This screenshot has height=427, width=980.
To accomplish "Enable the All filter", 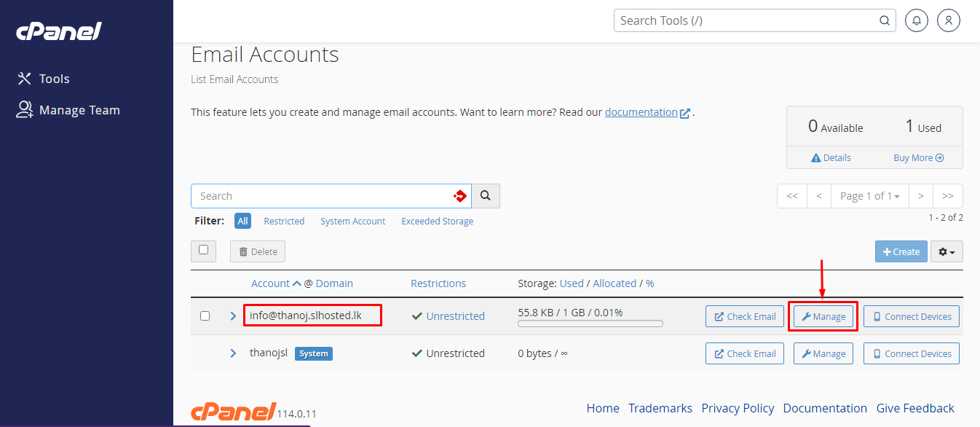I will pyautogui.click(x=242, y=220).
